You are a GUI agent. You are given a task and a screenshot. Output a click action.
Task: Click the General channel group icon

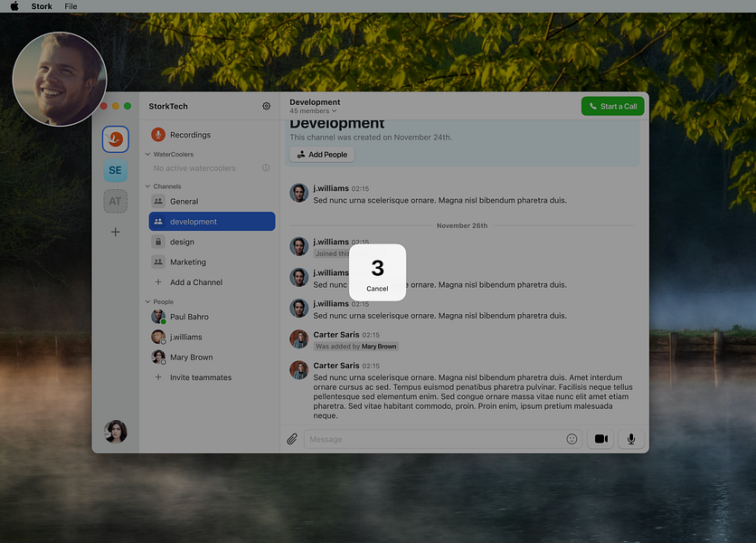click(158, 201)
